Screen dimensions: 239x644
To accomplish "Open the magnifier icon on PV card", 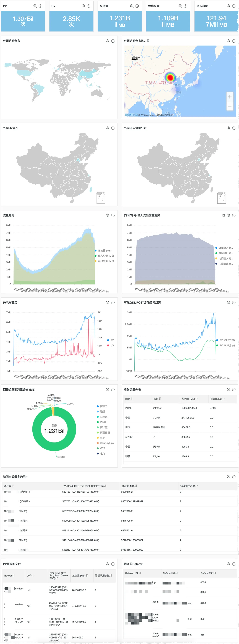I will click(35, 6).
